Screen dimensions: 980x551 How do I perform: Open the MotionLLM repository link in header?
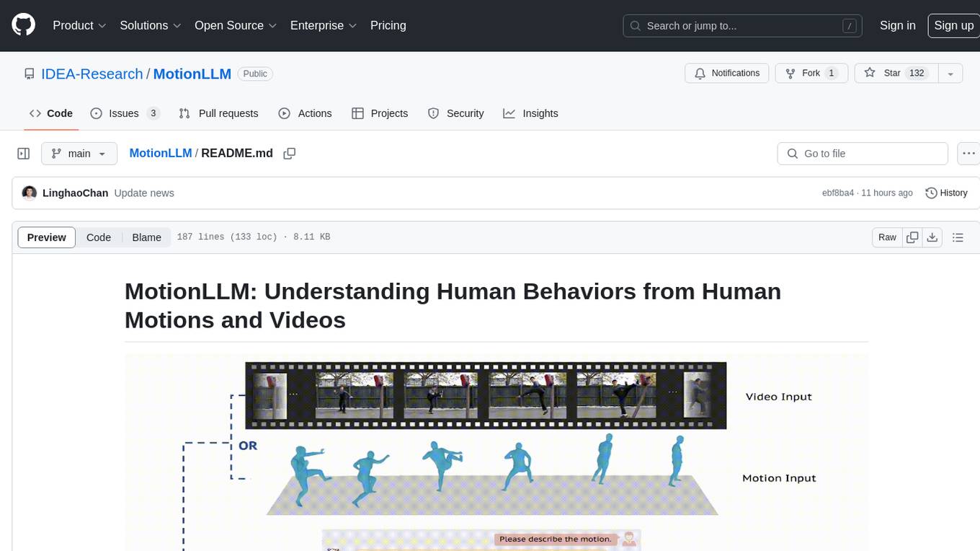(192, 74)
